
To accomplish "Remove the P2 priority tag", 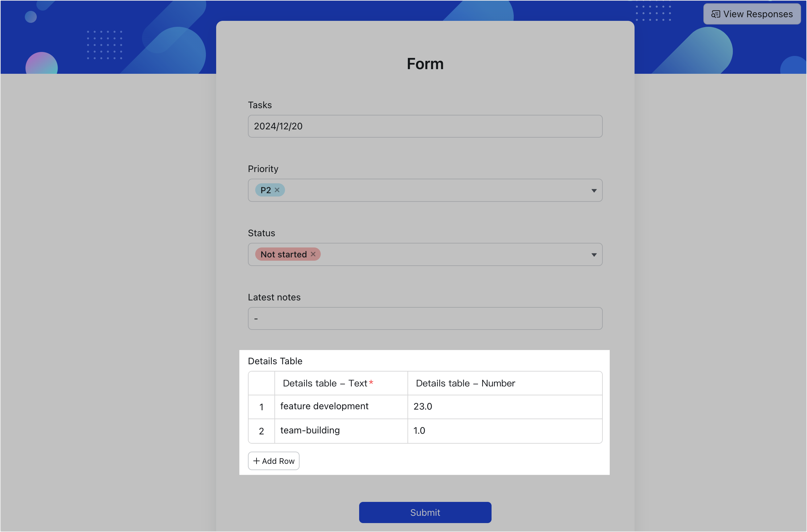I will (277, 190).
